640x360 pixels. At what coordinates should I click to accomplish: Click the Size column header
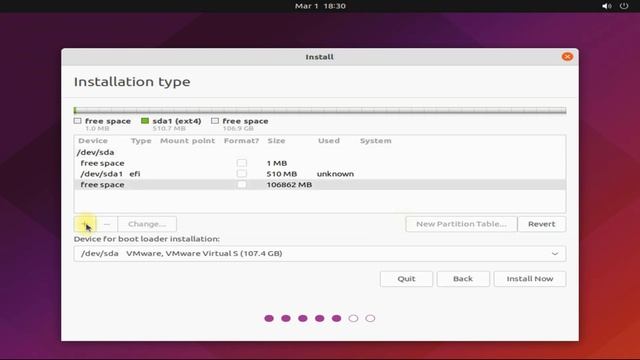276,141
